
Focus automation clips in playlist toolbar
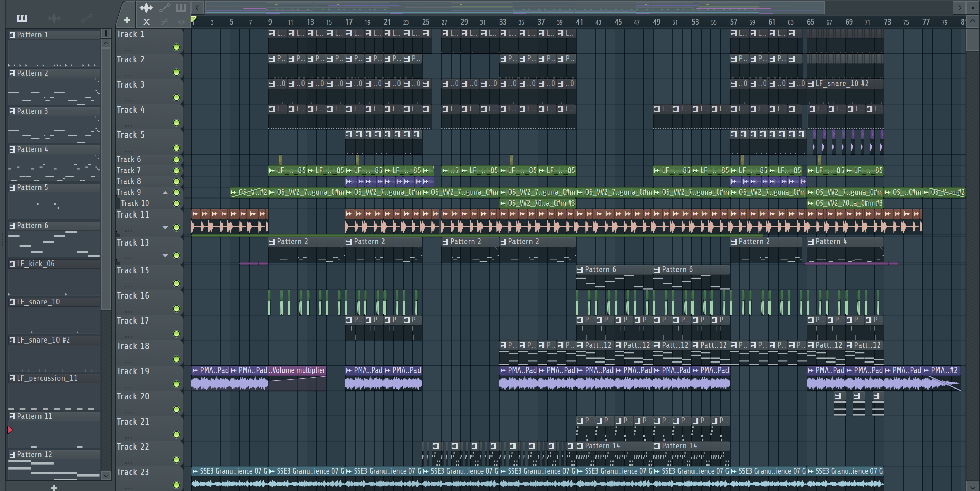pos(164,7)
